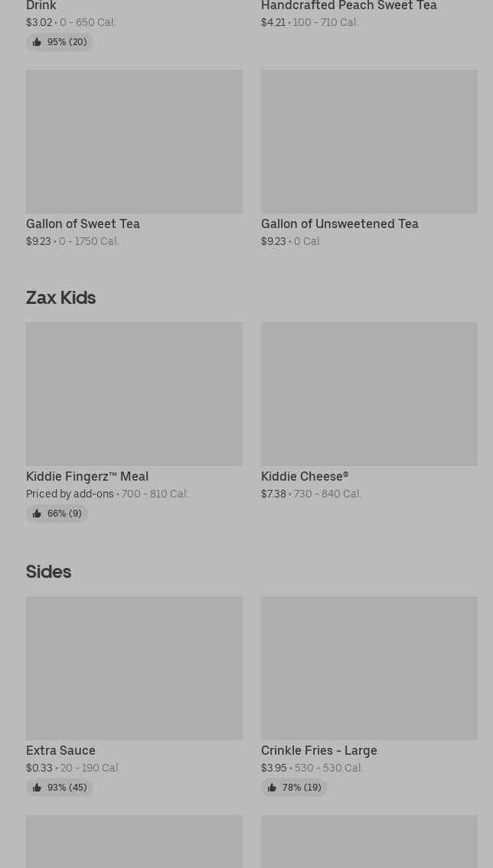Click the 93% (45) rating badge
Viewport: 493px width, 868px height.
coord(60,788)
